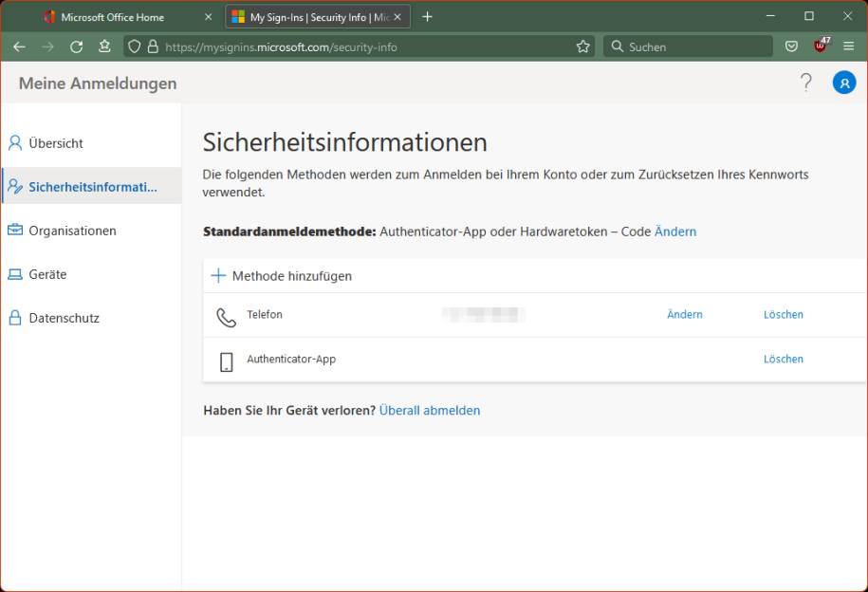This screenshot has width=868, height=592.
Task: Click into the Suchen search field
Action: (x=693, y=46)
